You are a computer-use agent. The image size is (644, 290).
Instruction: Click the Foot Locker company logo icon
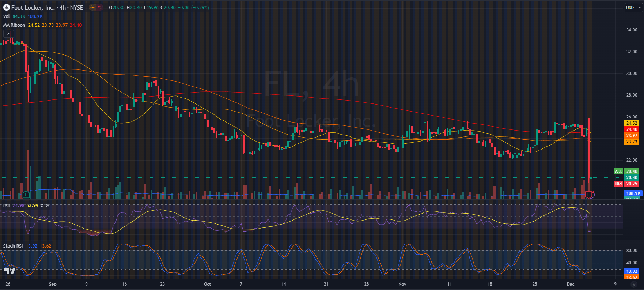pyautogui.click(x=6, y=7)
